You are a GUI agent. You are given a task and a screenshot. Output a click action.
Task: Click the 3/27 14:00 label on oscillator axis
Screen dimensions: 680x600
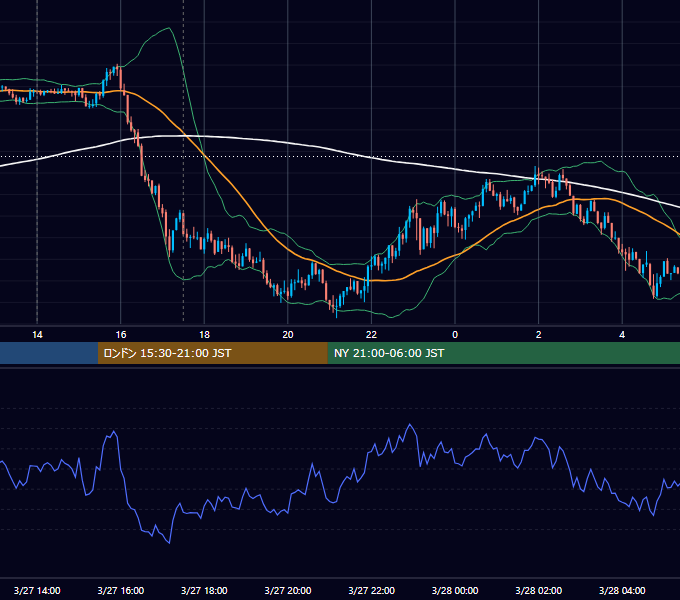(x=37, y=590)
